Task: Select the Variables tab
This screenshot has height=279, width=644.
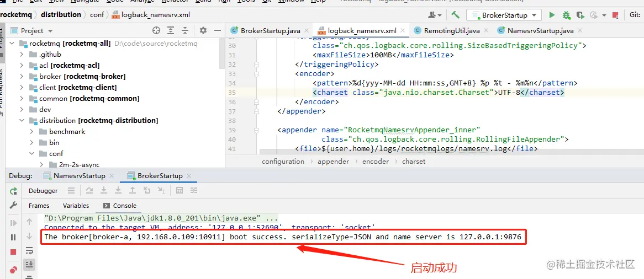Action: tap(76, 206)
